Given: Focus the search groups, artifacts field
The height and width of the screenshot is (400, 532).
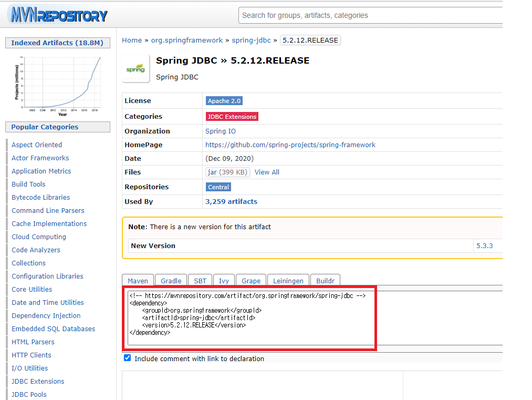Looking at the screenshot, I should [x=370, y=15].
